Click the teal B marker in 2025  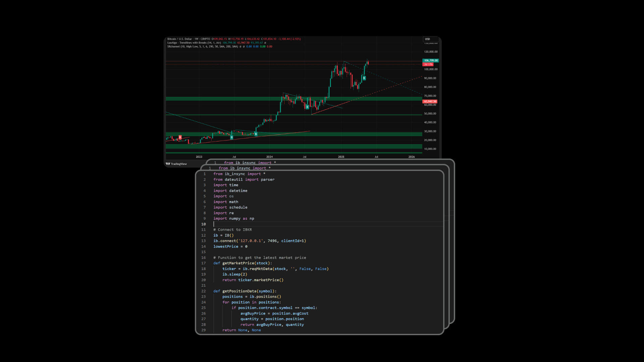364,78
